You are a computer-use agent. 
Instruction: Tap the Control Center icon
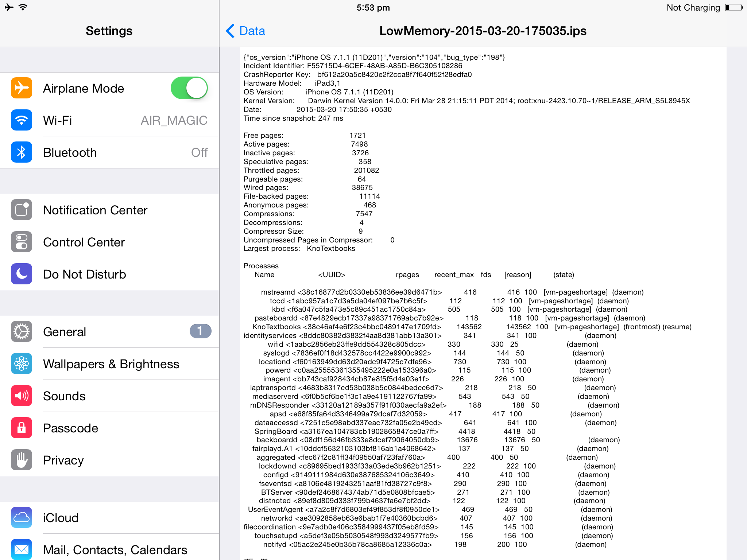click(22, 242)
